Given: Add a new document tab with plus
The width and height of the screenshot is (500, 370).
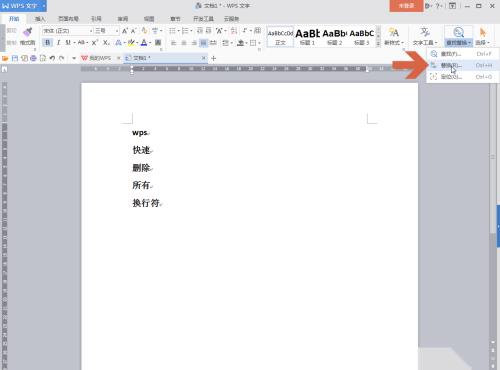Looking at the screenshot, I should [x=214, y=58].
